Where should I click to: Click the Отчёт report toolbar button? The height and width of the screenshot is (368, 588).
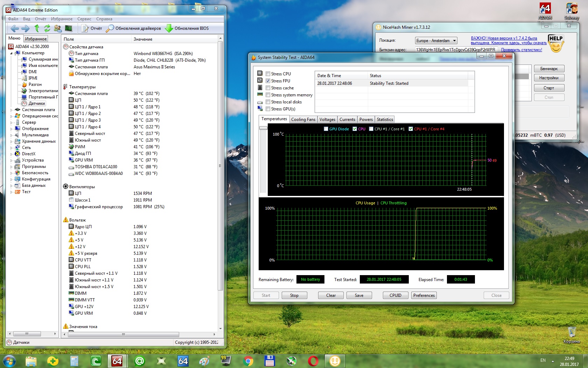(x=92, y=28)
